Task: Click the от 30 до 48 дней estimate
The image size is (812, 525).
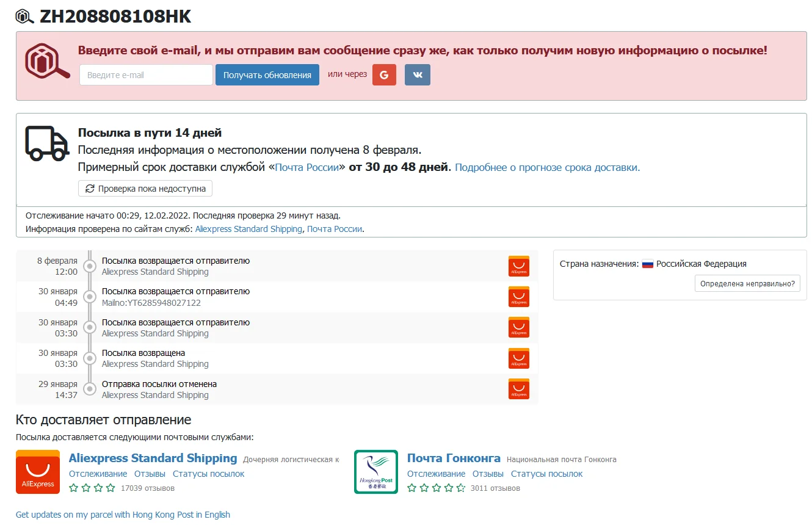Action: pyautogui.click(x=399, y=167)
